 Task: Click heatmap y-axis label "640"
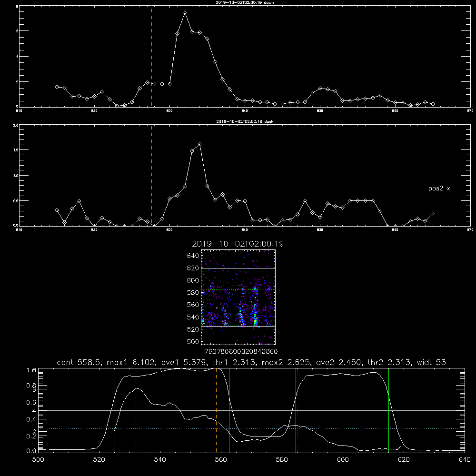(193, 256)
